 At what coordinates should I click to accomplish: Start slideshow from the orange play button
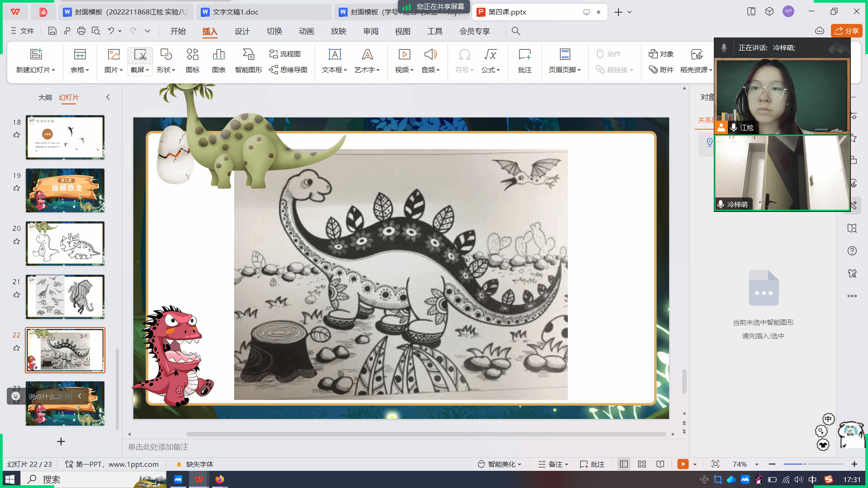[x=683, y=464]
